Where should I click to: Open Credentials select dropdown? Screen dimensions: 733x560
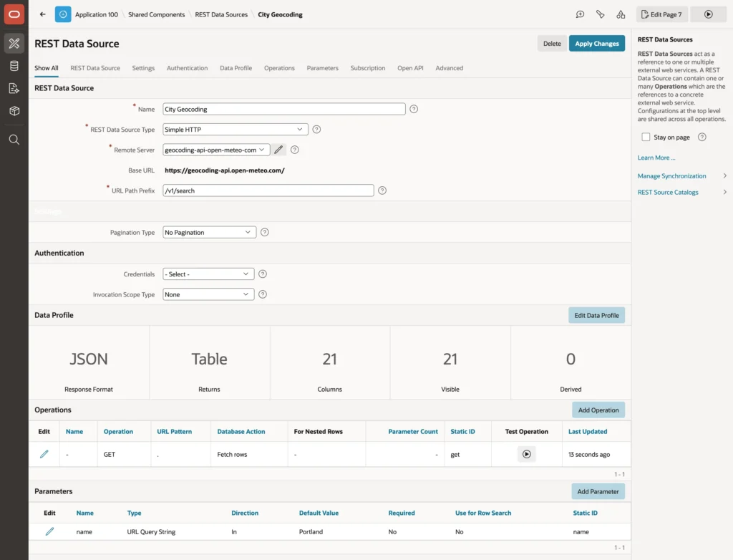(208, 274)
